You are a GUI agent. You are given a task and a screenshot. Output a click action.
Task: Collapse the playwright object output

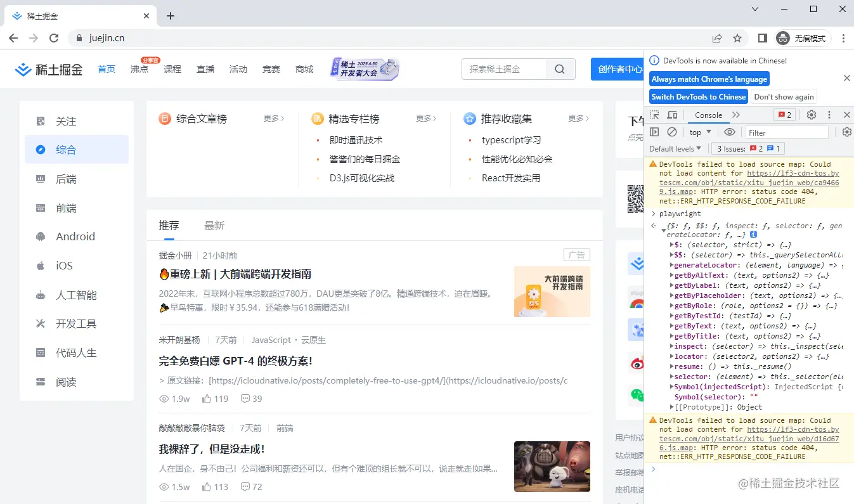coord(664,230)
